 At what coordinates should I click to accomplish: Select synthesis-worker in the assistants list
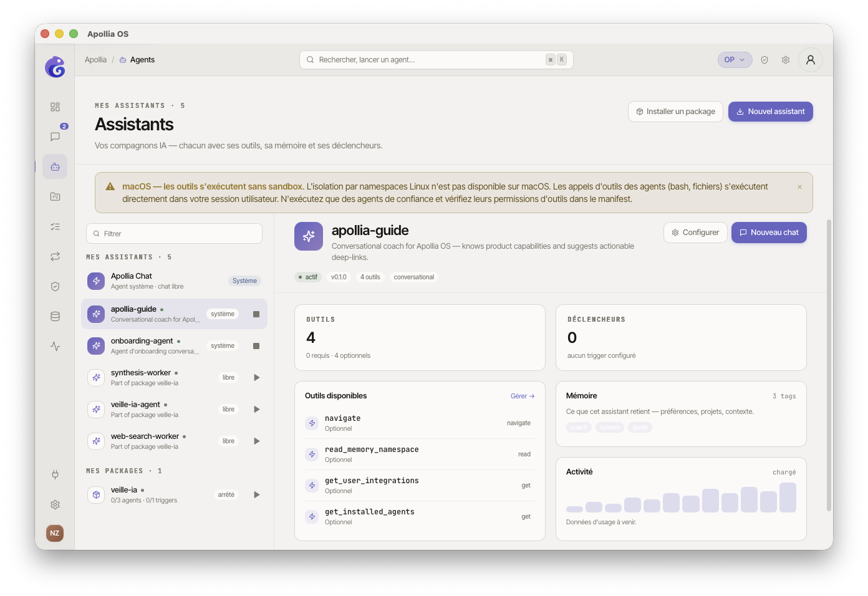tap(174, 378)
